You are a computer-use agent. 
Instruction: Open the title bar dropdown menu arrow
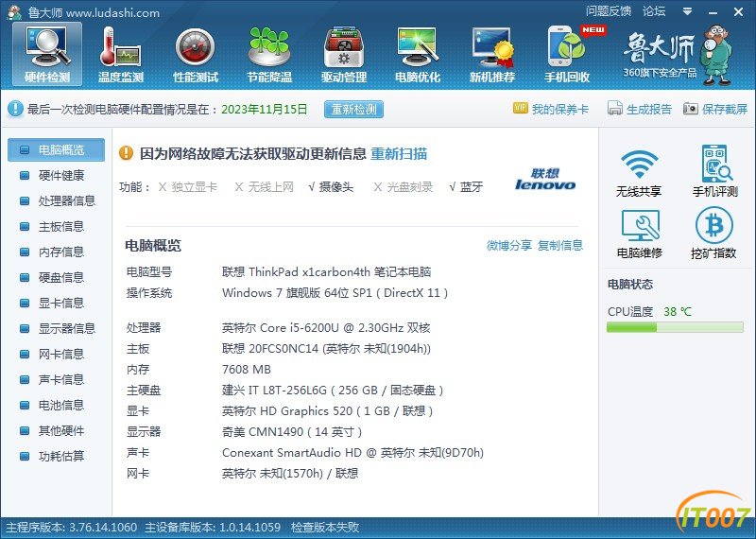(688, 11)
